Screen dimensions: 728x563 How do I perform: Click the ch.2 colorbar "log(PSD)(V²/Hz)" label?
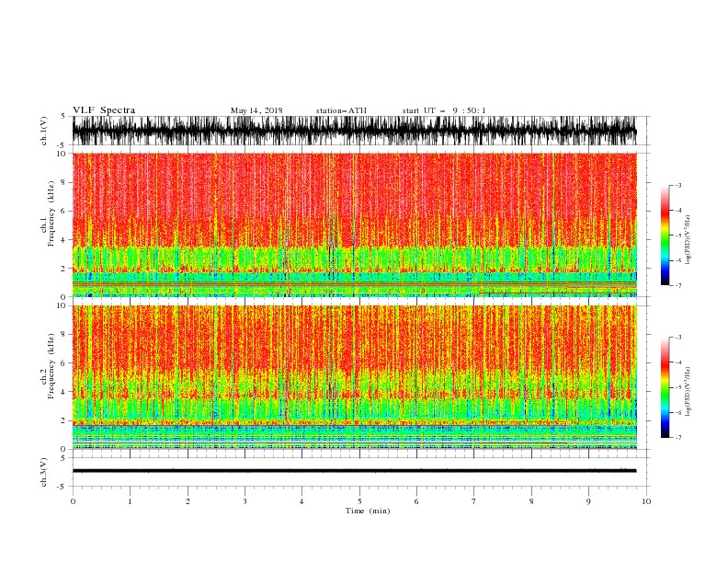point(688,392)
